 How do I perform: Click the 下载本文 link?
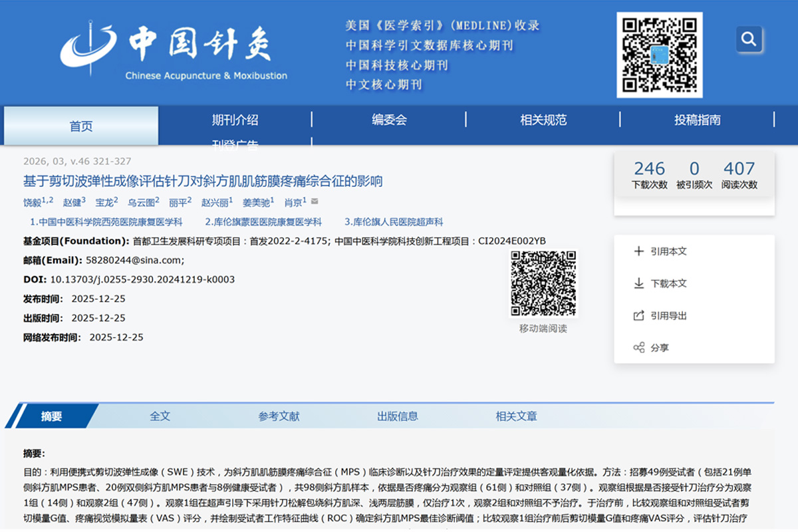pyautogui.click(x=669, y=283)
